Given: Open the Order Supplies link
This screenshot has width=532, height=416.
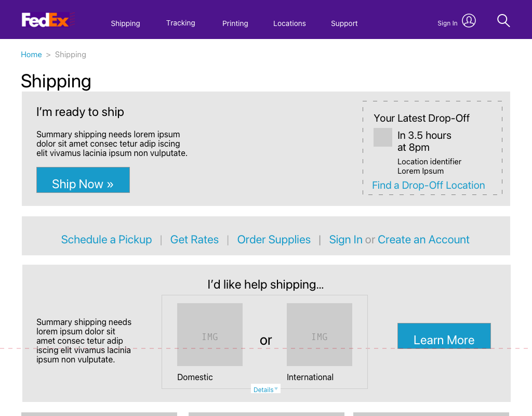Looking at the screenshot, I should [274, 239].
